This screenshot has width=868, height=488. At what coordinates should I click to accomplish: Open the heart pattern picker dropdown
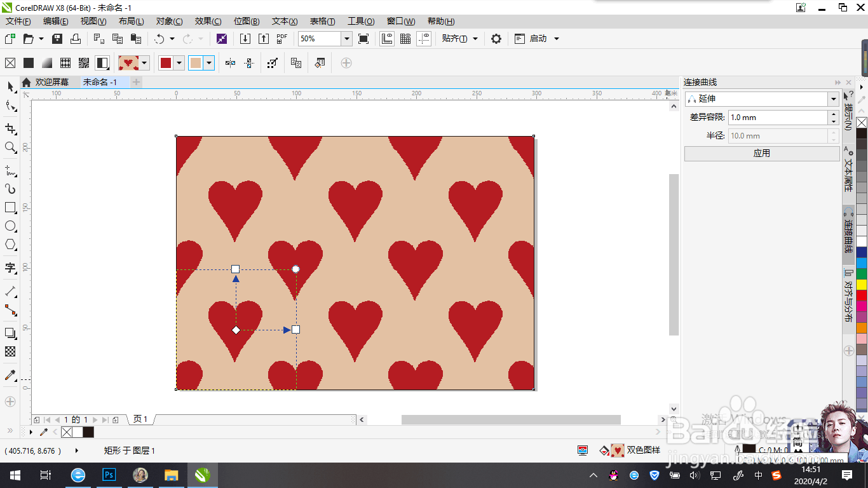click(x=145, y=63)
